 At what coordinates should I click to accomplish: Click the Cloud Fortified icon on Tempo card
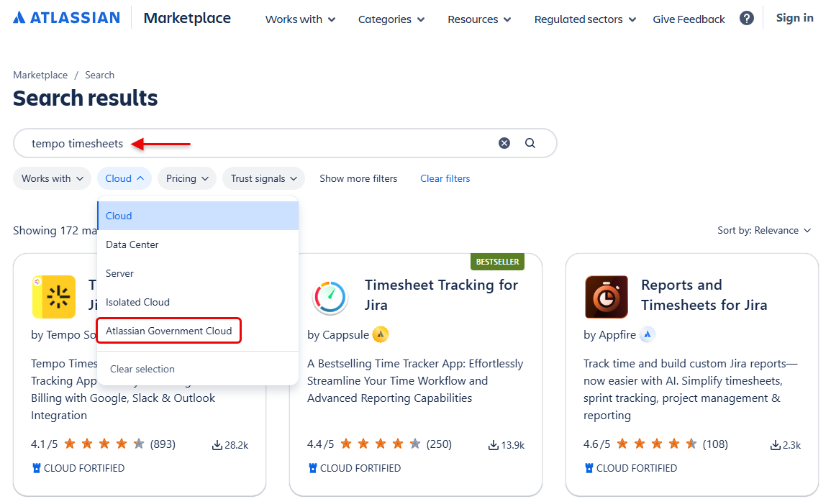coord(37,468)
